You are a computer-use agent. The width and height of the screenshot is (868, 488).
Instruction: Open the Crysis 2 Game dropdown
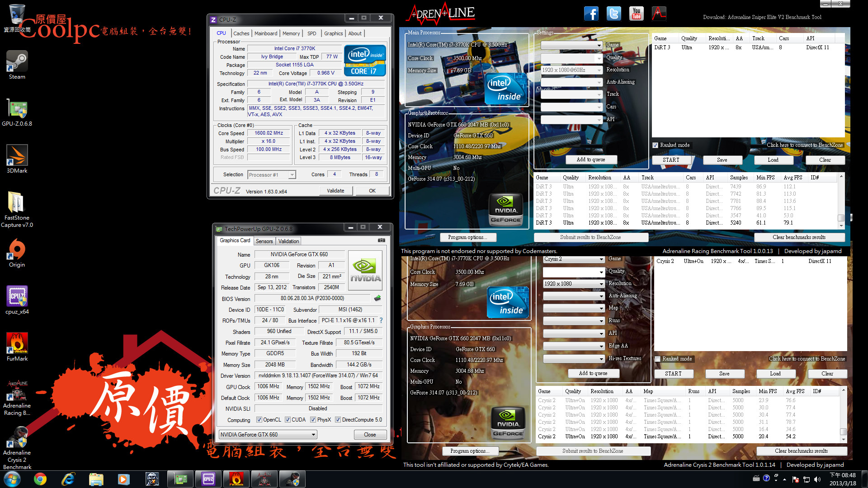(574, 259)
